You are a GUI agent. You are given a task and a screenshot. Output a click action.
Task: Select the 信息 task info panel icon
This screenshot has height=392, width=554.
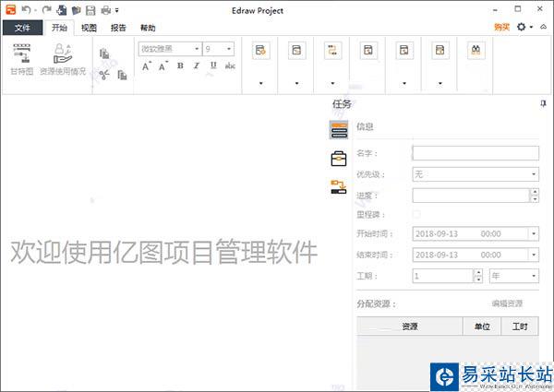pyautogui.click(x=339, y=129)
